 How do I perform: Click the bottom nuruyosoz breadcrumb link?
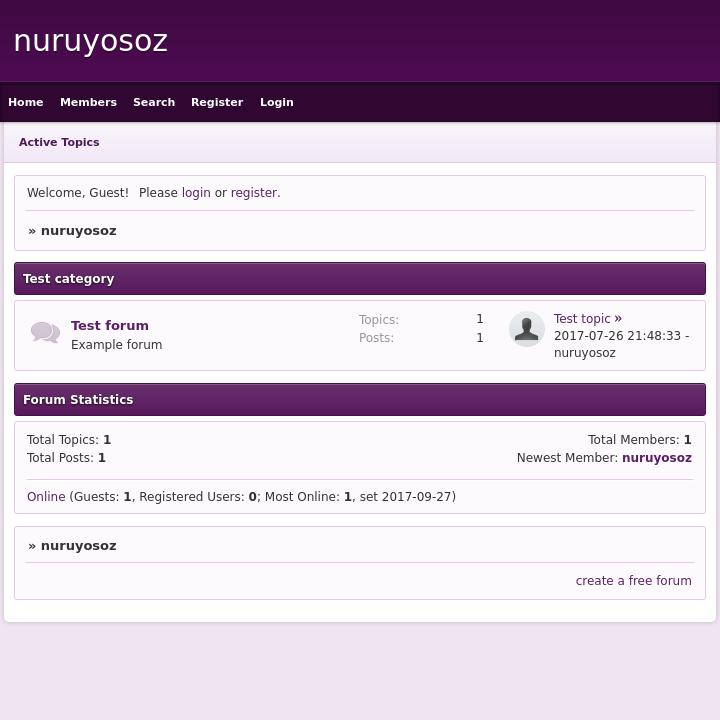point(78,546)
